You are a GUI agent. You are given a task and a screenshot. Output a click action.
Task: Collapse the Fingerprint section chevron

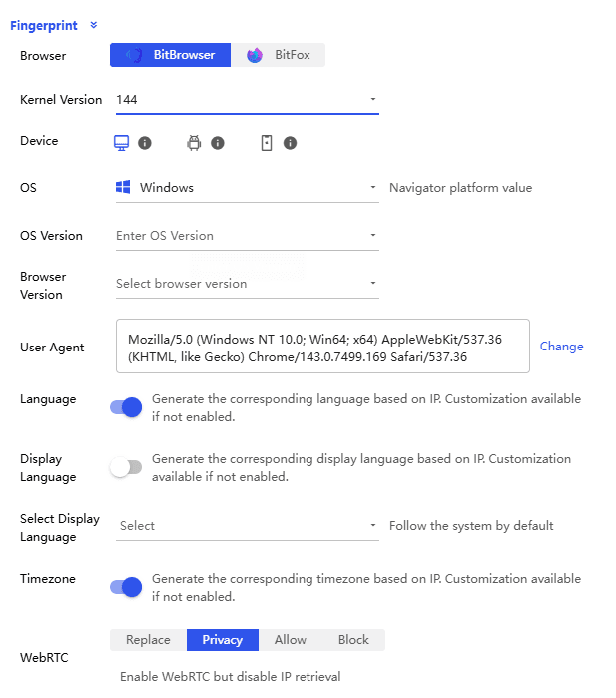[x=94, y=25]
